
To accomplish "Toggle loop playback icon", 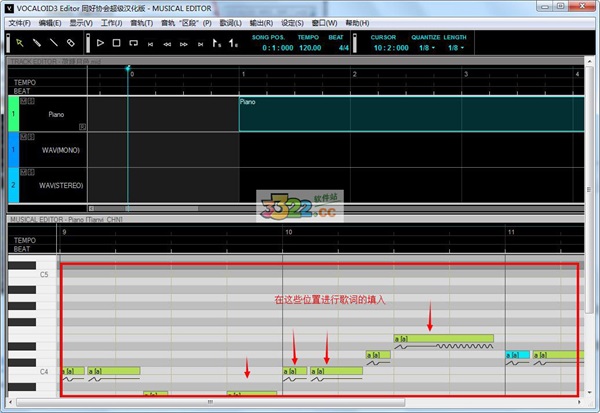I will (x=134, y=43).
